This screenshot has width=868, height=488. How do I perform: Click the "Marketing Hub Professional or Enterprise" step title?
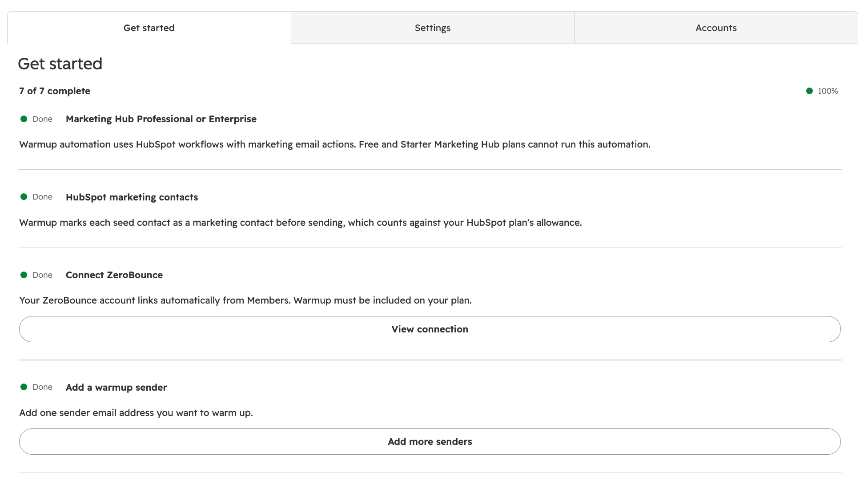click(x=161, y=119)
